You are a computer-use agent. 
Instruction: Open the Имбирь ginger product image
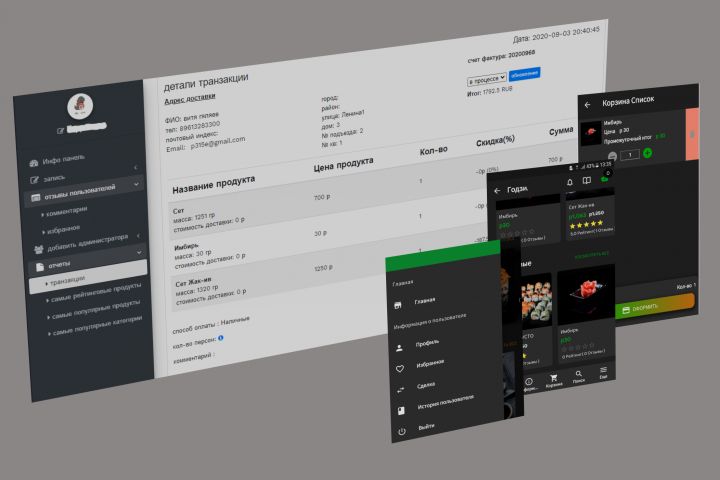pos(586,295)
